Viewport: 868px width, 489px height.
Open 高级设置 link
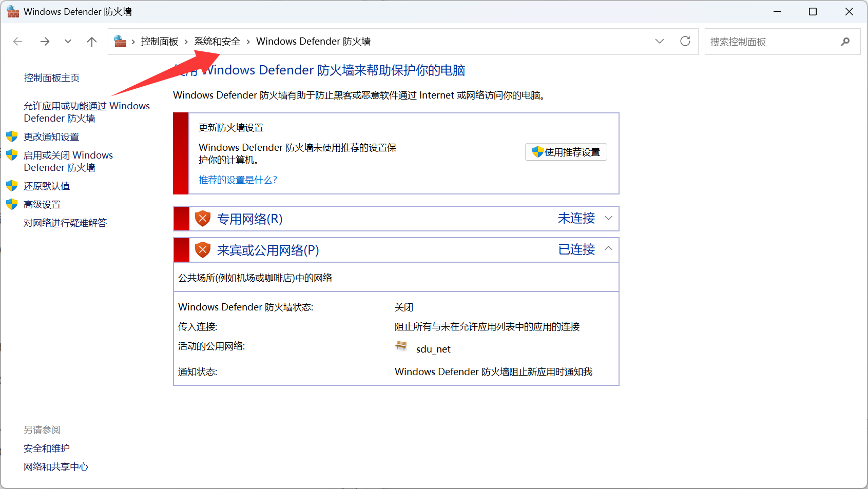42,205
